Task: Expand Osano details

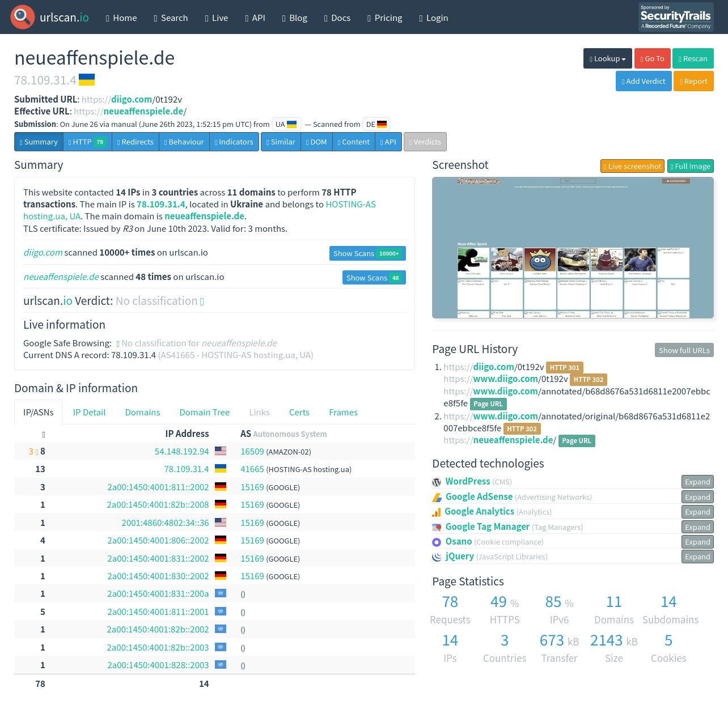Action: (697, 542)
